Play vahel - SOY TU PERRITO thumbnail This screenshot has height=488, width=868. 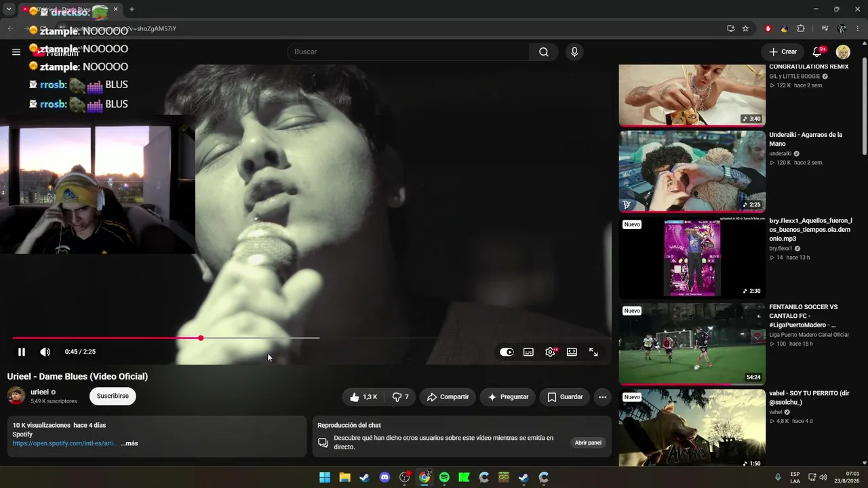(x=692, y=428)
